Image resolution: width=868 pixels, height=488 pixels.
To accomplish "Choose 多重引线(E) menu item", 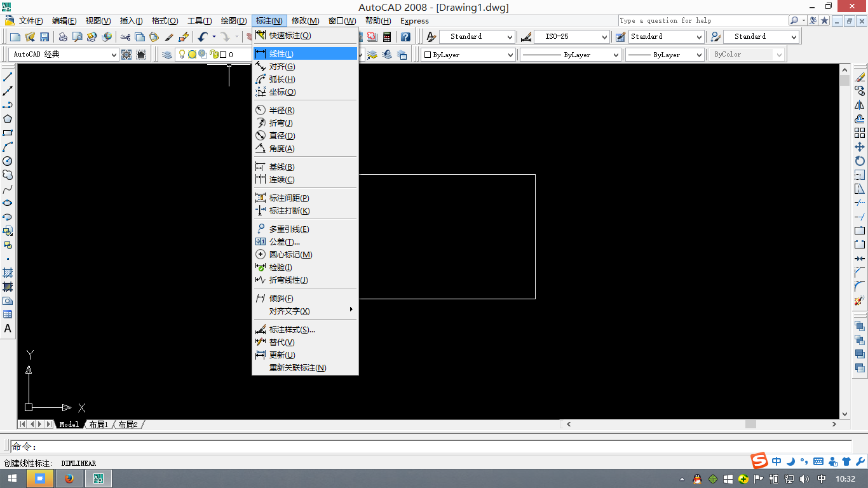I will pyautogui.click(x=306, y=229).
